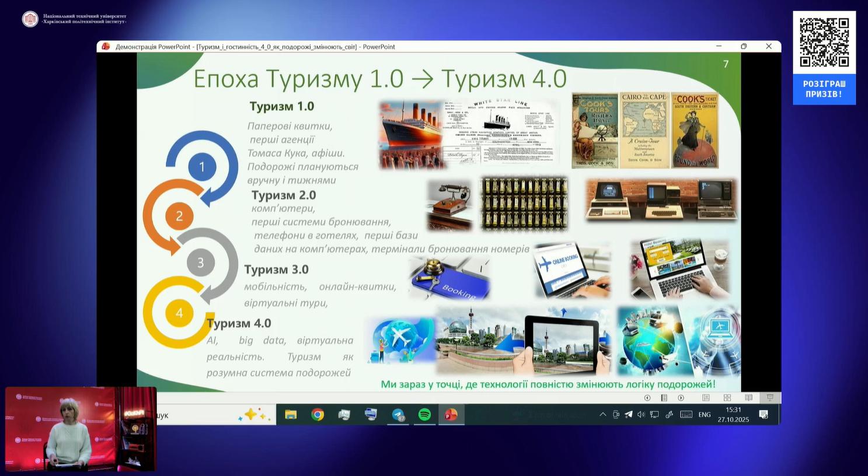Click the PowerPoint logo in the title bar

106,47
